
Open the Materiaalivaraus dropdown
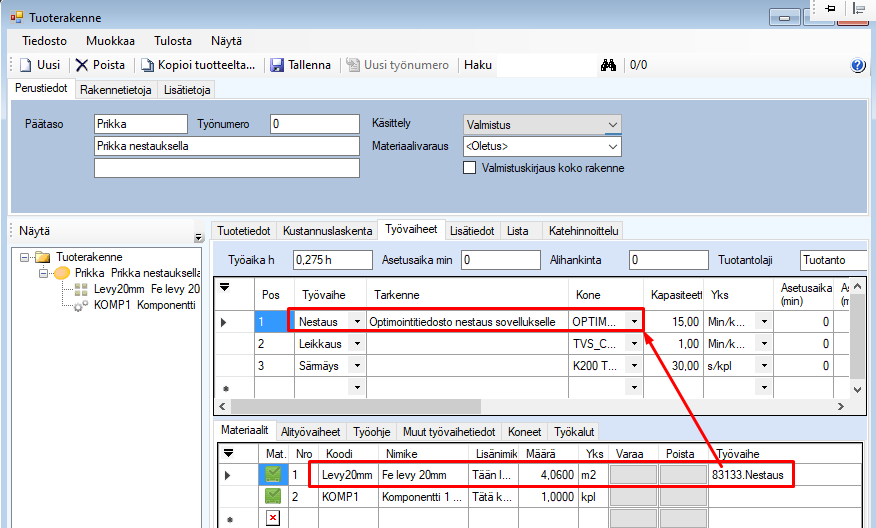pyautogui.click(x=612, y=147)
